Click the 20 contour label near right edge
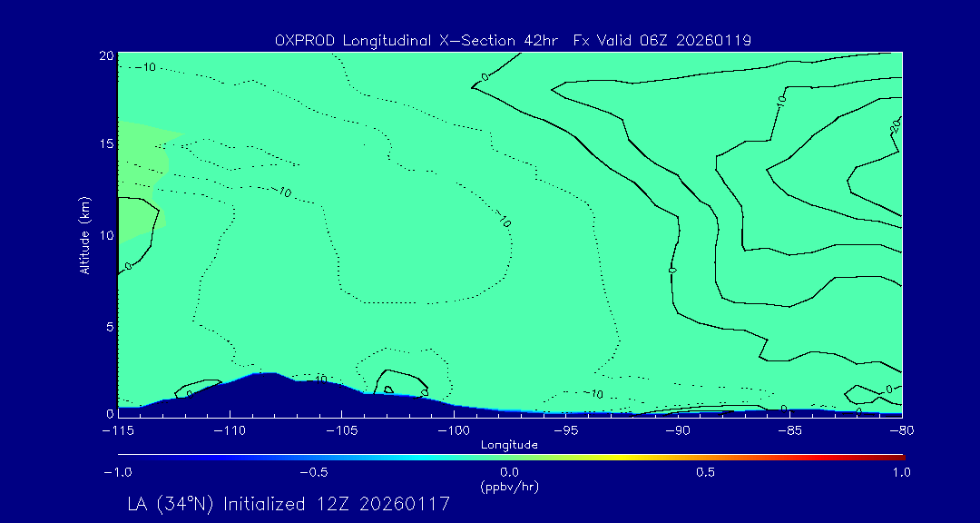The image size is (980, 523). [x=894, y=127]
